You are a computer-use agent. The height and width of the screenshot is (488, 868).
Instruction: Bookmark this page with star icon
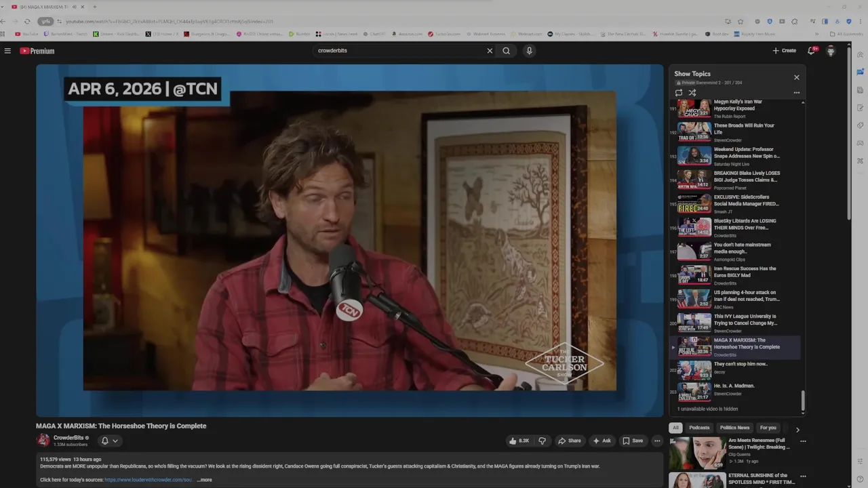[741, 21]
